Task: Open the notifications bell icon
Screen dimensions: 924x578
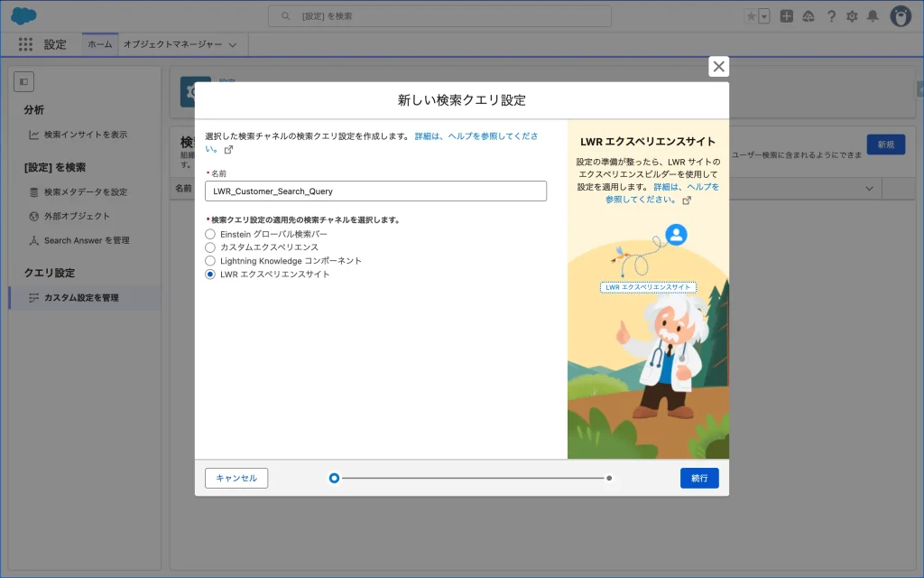Action: click(x=873, y=16)
